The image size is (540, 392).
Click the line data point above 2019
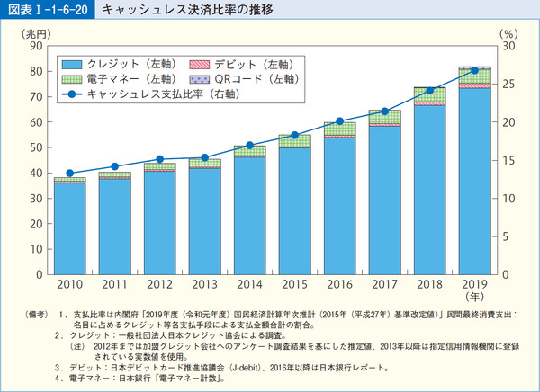474,70
